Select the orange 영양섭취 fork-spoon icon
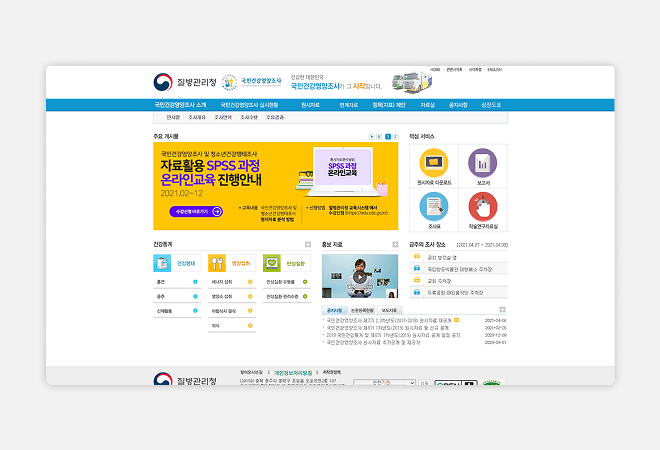Viewport: 660px width, 450px height. pyautogui.click(x=217, y=263)
